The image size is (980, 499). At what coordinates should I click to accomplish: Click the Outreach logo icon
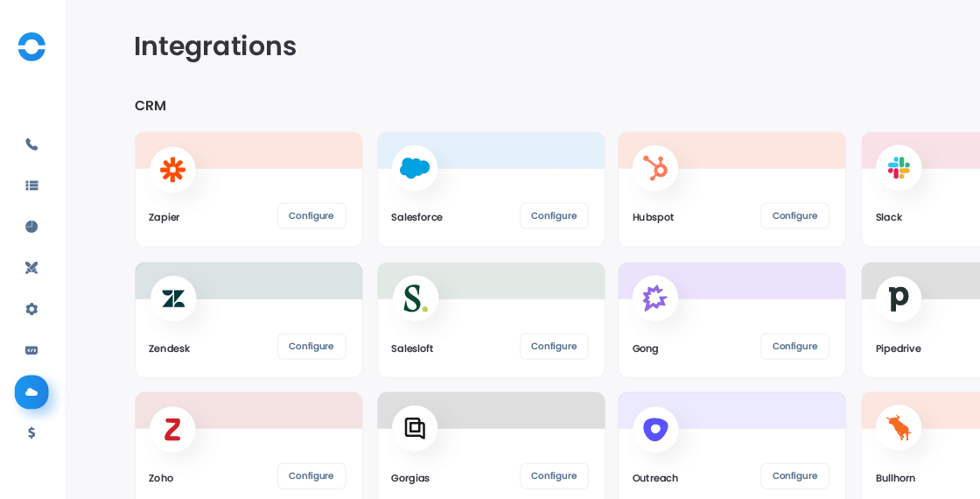(655, 430)
